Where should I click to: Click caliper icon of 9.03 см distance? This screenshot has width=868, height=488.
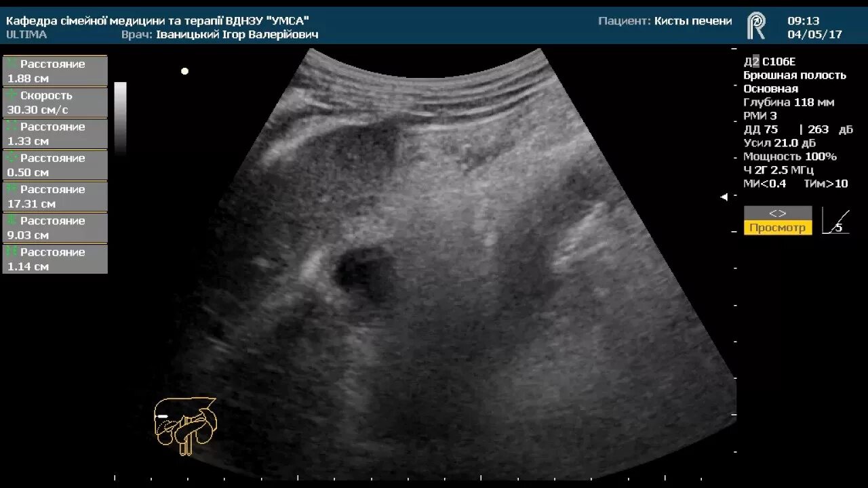click(x=12, y=220)
